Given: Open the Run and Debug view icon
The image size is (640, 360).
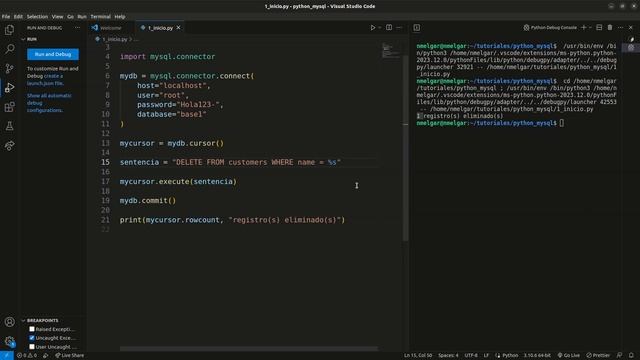Looking at the screenshot, I should click(9, 87).
